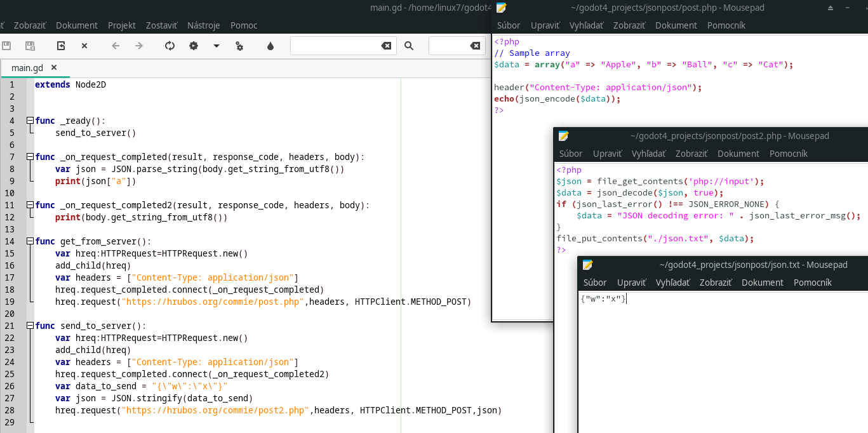Save the current file in Geany
The width and height of the screenshot is (868, 433).
[7, 45]
